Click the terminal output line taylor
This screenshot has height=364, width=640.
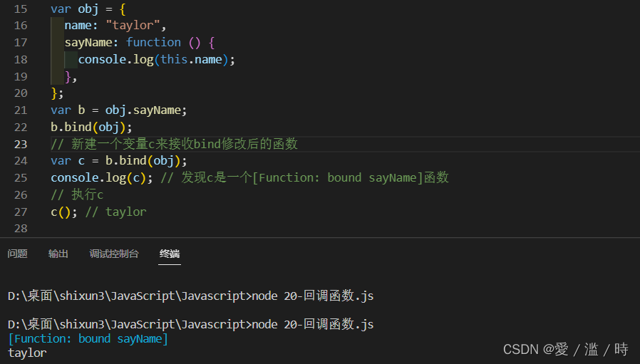click(x=27, y=353)
